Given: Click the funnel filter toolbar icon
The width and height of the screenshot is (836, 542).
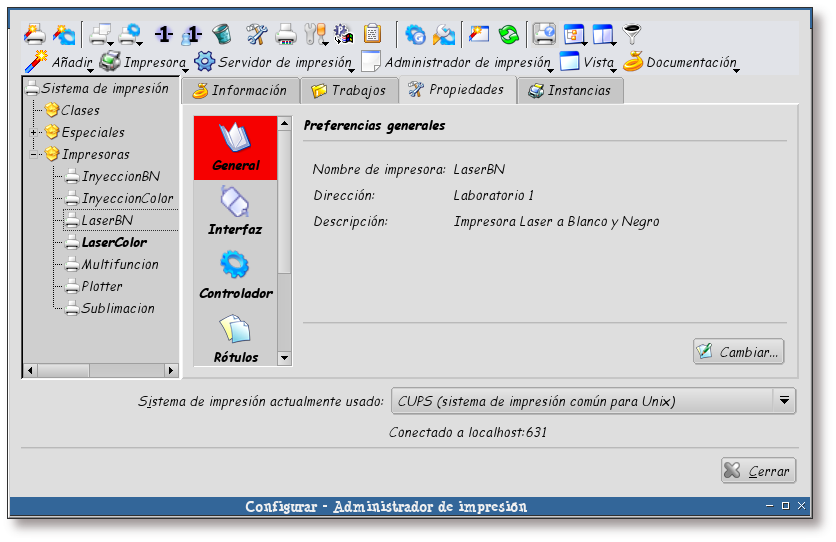Looking at the screenshot, I should (632, 34).
